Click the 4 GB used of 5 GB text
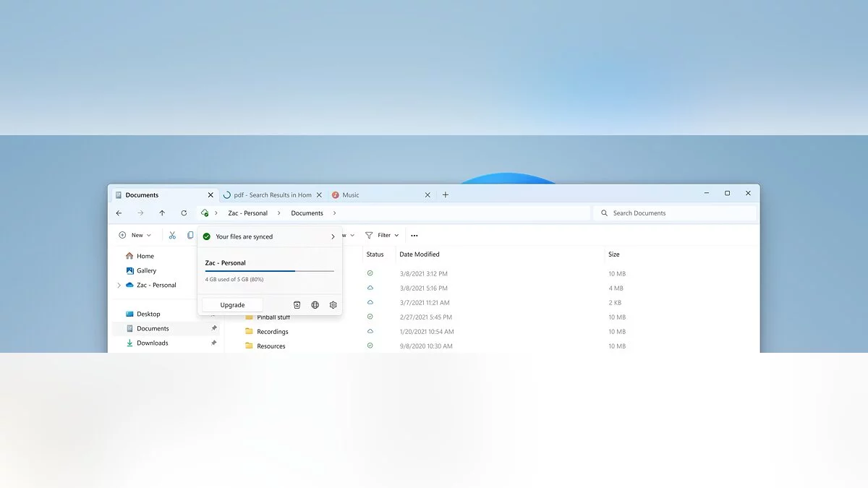 [234, 279]
